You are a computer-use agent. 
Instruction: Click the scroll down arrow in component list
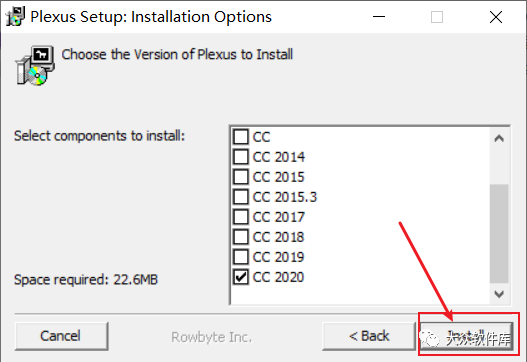click(x=499, y=294)
